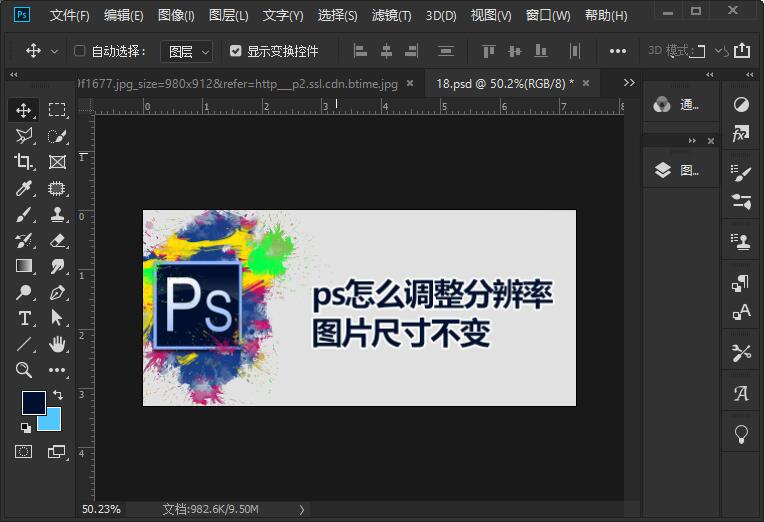Open more align options three-dots
Screen dimensions: 764x522
[617, 51]
